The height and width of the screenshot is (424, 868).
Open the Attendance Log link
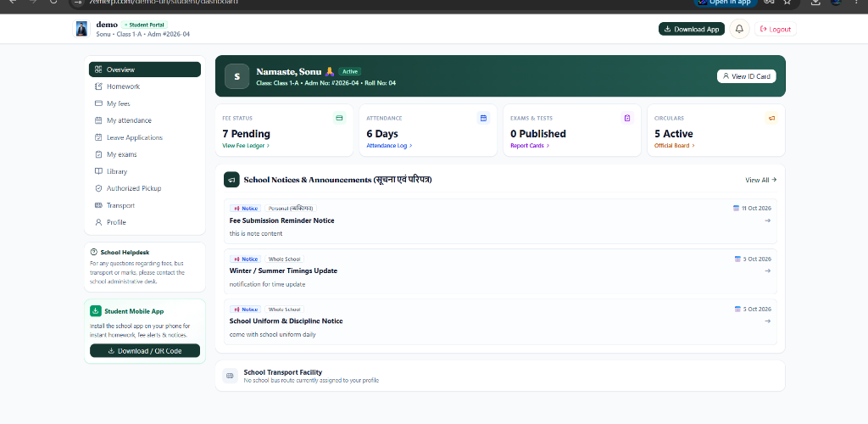click(389, 146)
